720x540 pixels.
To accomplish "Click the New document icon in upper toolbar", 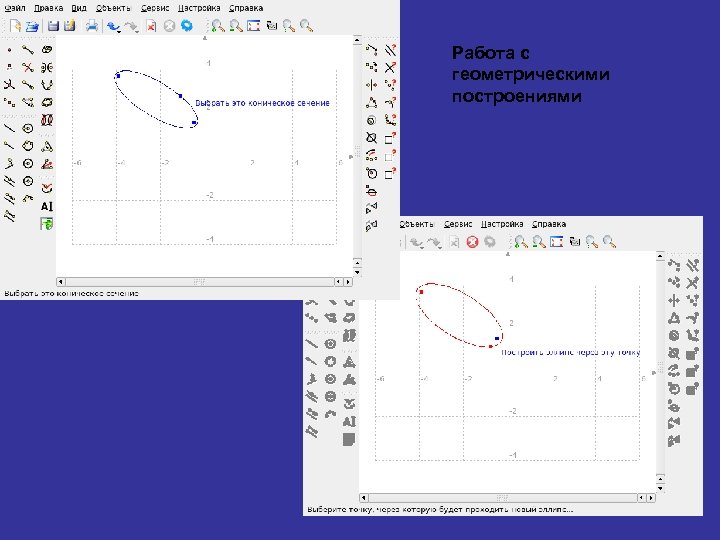I will click(x=16, y=26).
